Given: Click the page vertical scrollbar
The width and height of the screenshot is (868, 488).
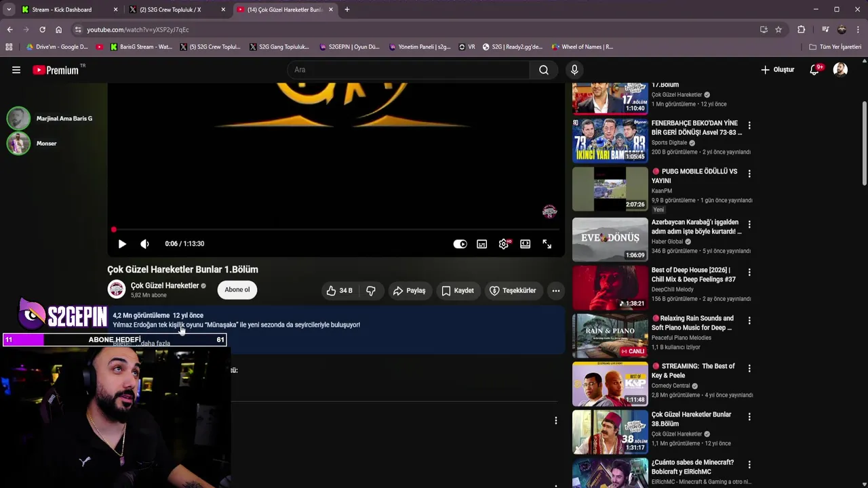Looking at the screenshot, I should [864, 142].
